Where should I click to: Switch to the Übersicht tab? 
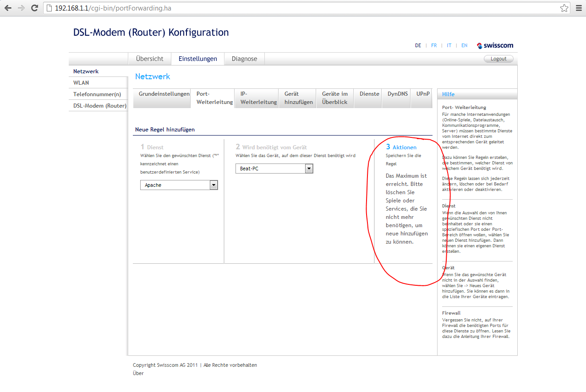(x=149, y=59)
